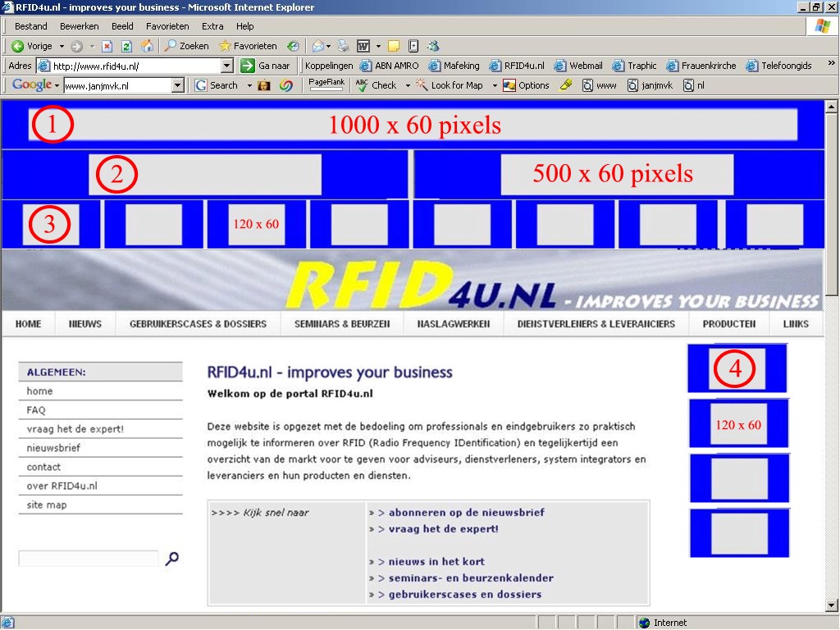The image size is (840, 630).
Task: Click 'abonneren op de nieuwsbrief' link
Action: 467,513
